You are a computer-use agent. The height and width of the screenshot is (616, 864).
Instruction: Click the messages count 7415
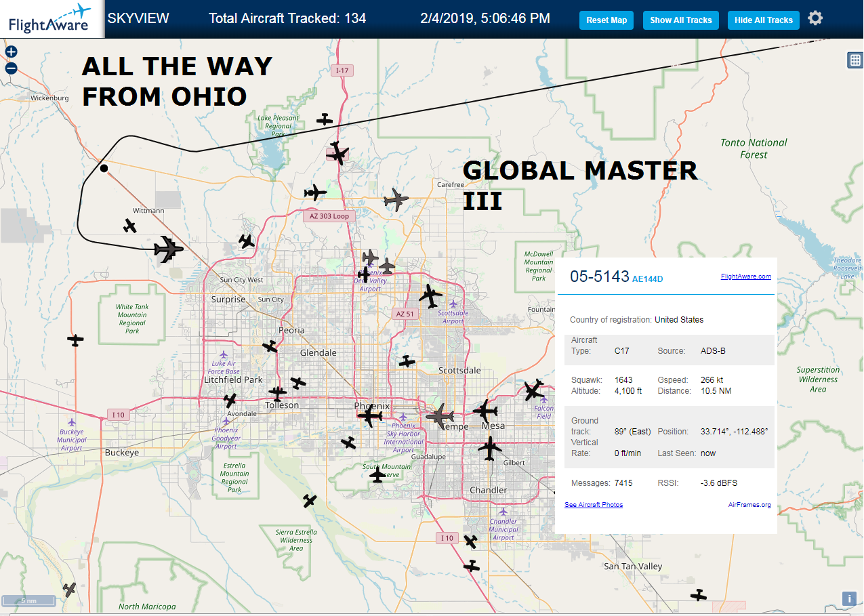click(623, 483)
